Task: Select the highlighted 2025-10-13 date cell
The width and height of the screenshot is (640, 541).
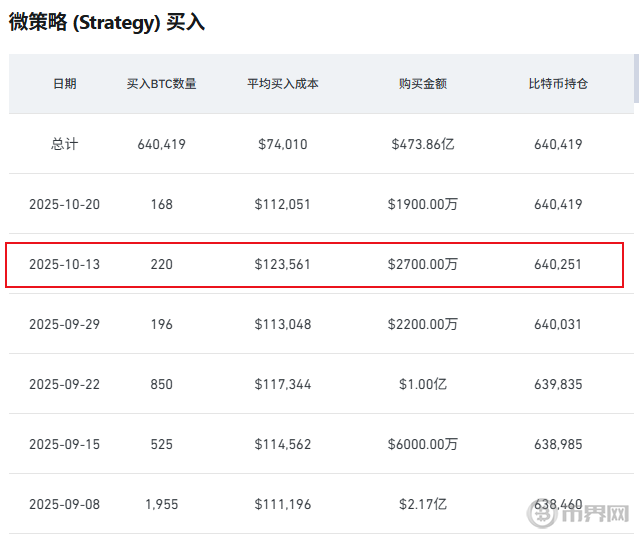Action: click(x=64, y=264)
